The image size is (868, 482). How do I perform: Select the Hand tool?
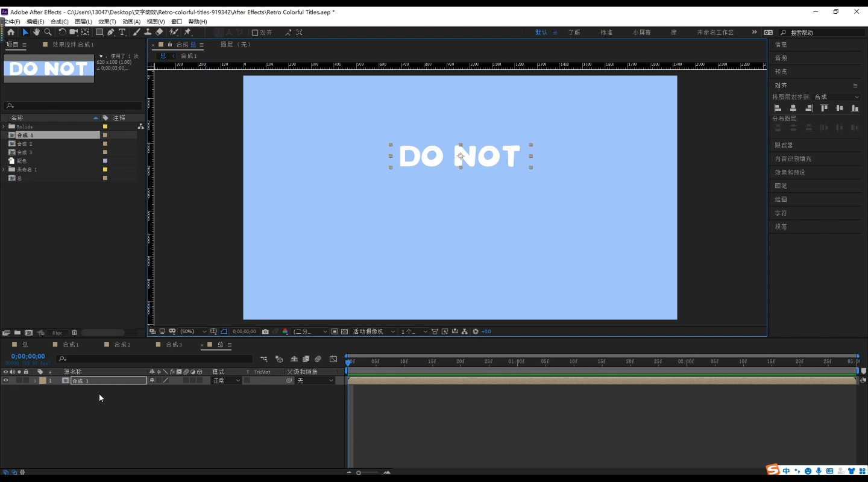pyautogui.click(x=36, y=33)
